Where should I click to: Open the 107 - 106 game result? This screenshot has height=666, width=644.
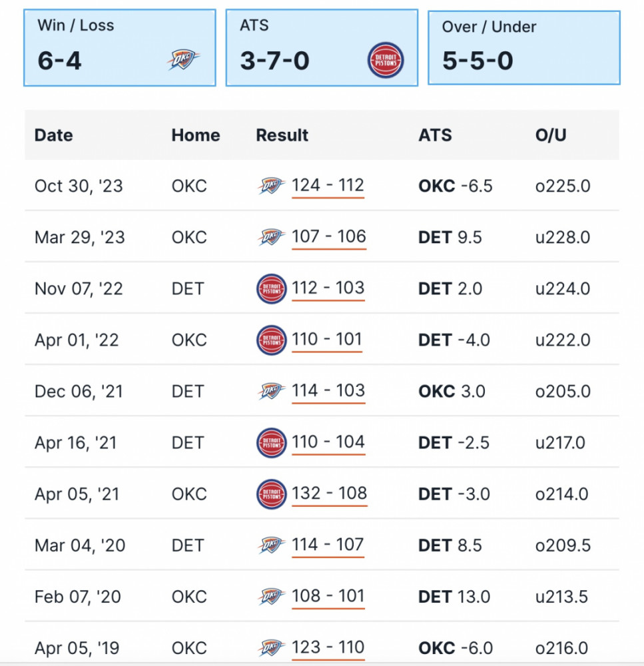click(328, 236)
